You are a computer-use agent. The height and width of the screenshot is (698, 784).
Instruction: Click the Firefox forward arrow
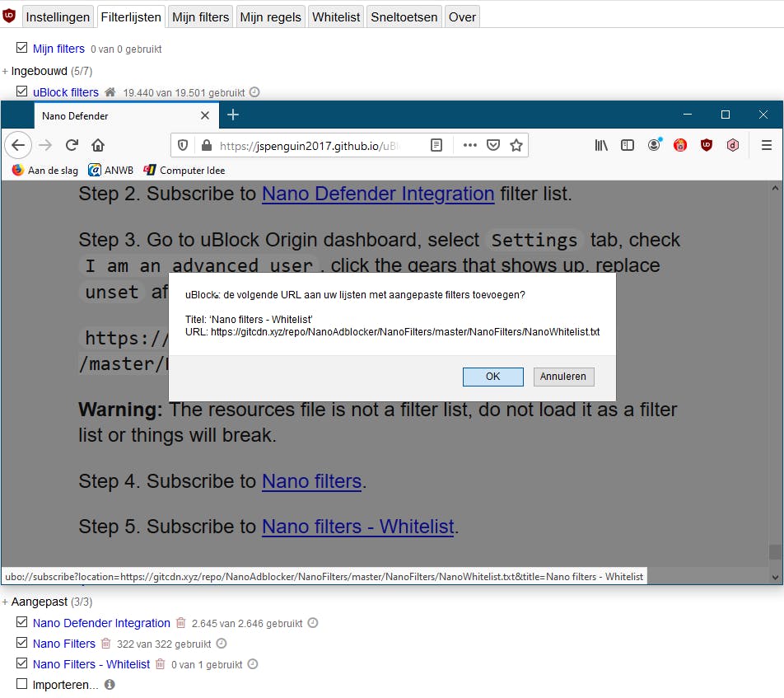(45, 146)
